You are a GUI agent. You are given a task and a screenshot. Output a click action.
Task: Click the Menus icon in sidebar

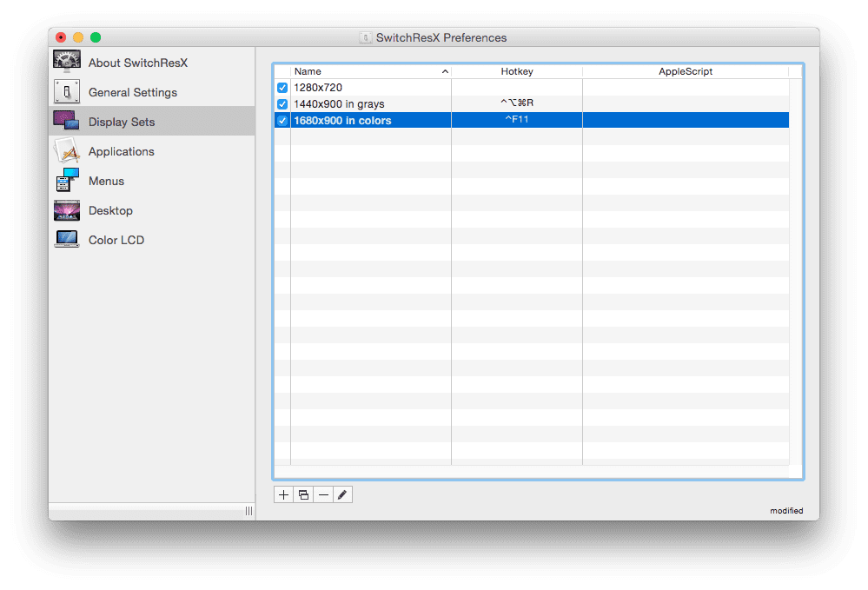pyautogui.click(x=67, y=181)
